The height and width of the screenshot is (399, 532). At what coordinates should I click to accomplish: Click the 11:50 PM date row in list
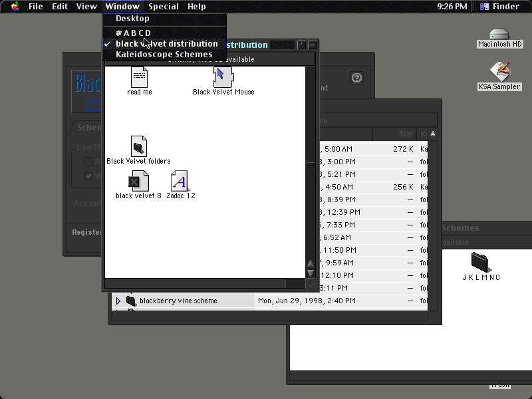click(339, 250)
